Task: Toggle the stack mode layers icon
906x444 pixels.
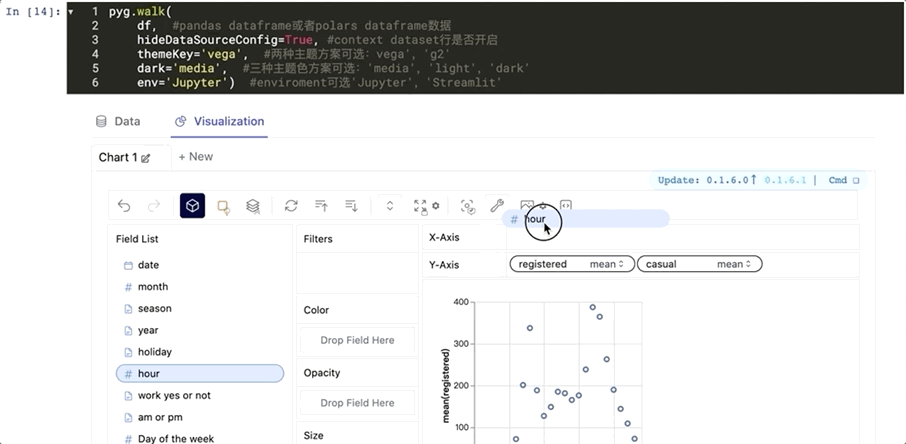Action: click(253, 206)
